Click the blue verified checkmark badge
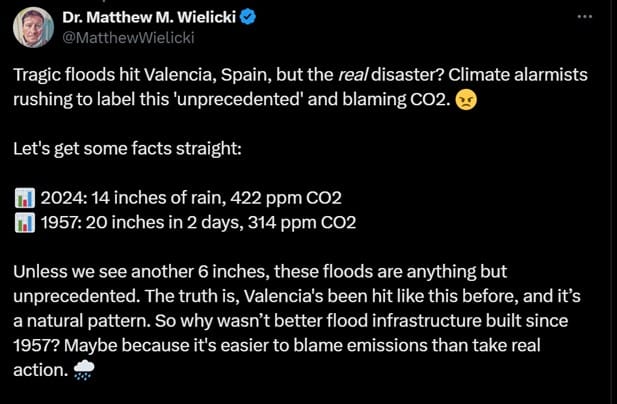This screenshot has width=617, height=404. pos(248,17)
